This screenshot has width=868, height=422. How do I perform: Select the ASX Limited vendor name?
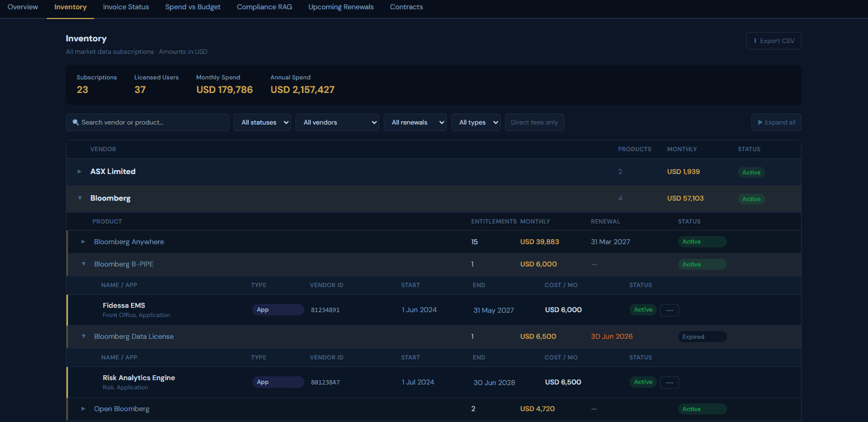(113, 171)
